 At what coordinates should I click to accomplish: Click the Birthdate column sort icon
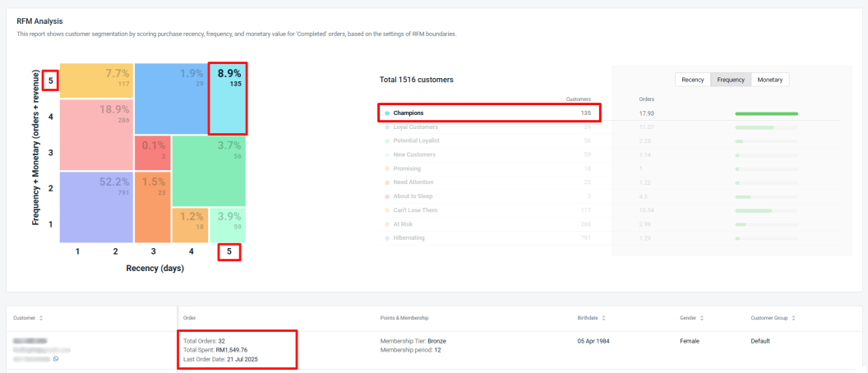click(604, 318)
